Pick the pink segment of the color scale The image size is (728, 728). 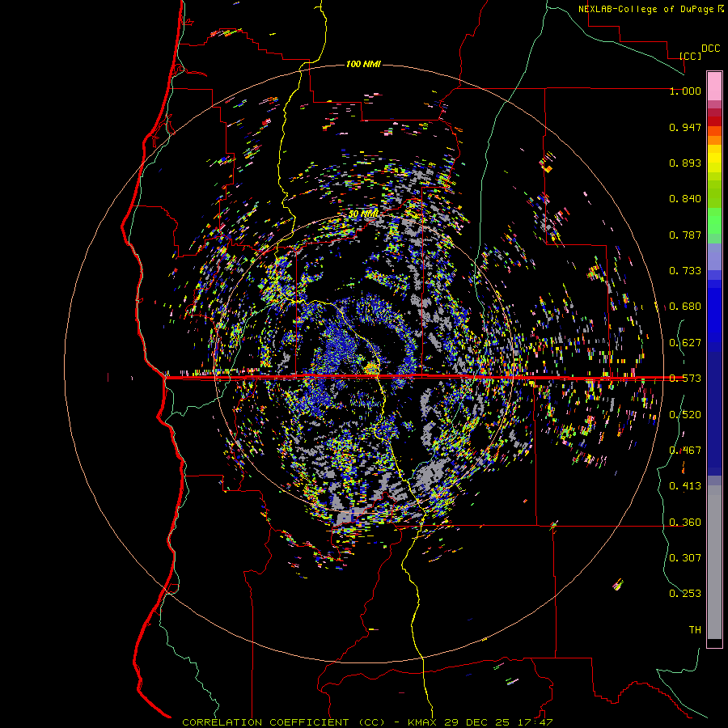tap(714, 86)
